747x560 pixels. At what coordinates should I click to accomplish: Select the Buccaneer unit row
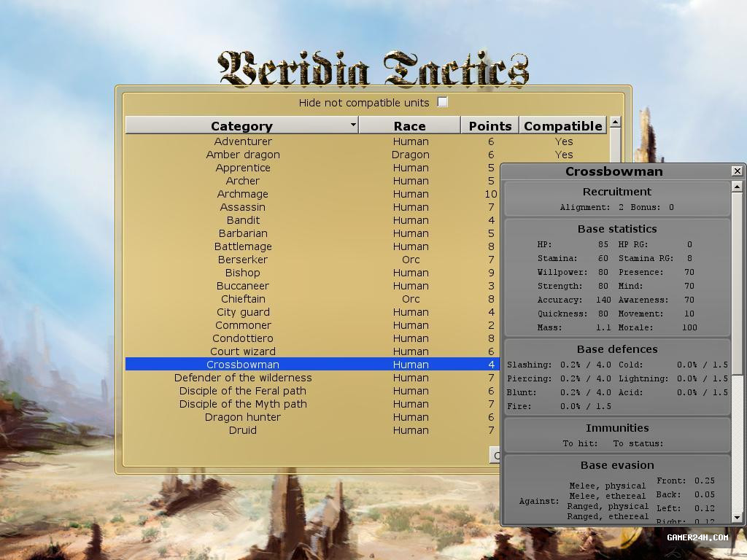pos(312,286)
